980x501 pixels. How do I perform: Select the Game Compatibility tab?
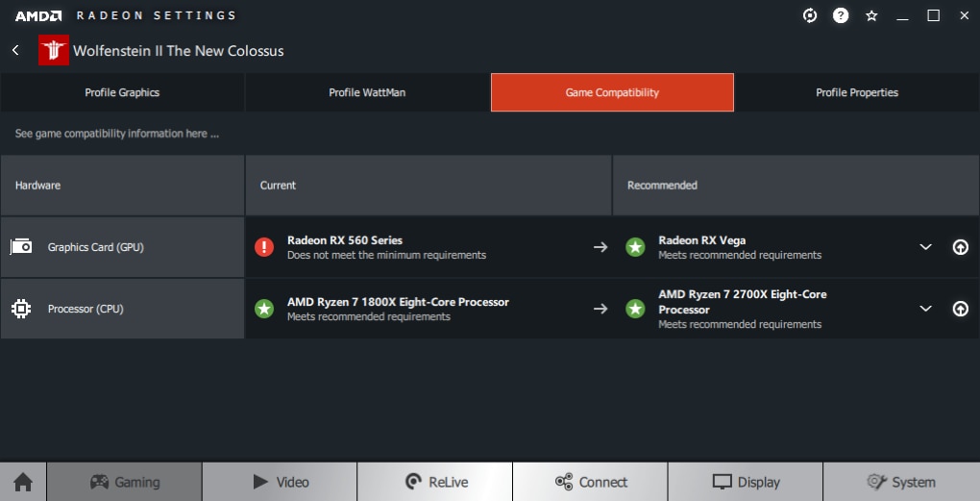coord(612,92)
